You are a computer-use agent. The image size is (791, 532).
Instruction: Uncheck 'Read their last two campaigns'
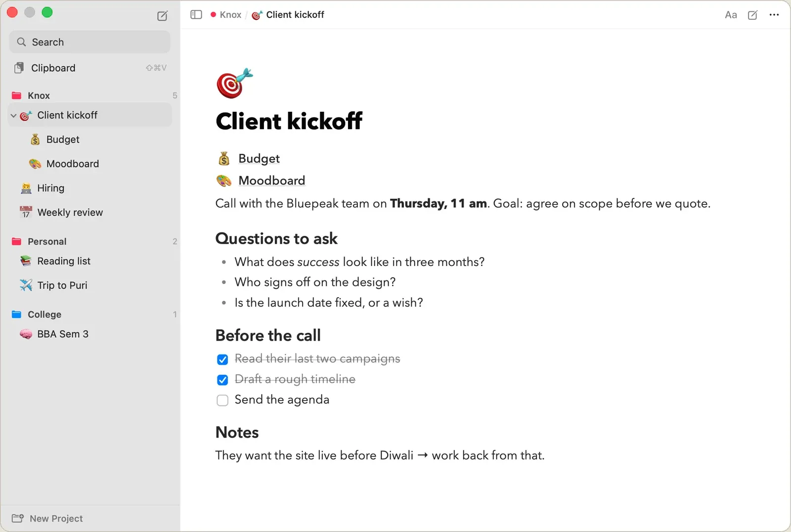click(x=222, y=359)
